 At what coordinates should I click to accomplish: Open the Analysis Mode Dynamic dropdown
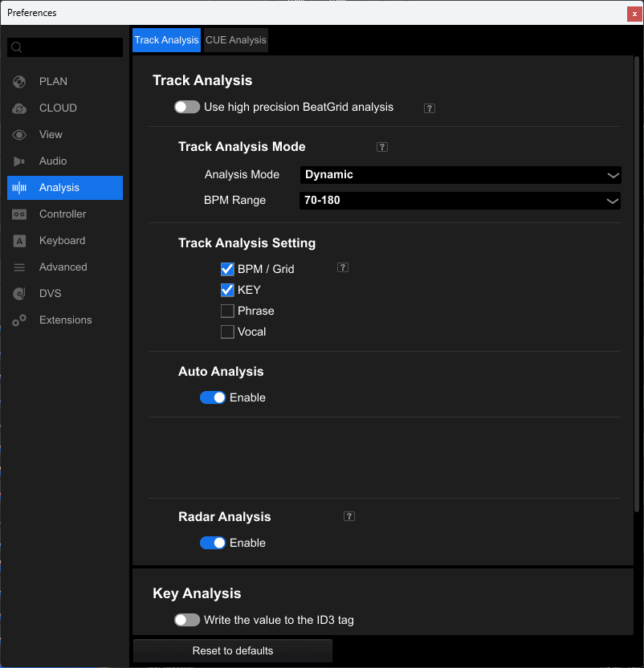[460, 175]
